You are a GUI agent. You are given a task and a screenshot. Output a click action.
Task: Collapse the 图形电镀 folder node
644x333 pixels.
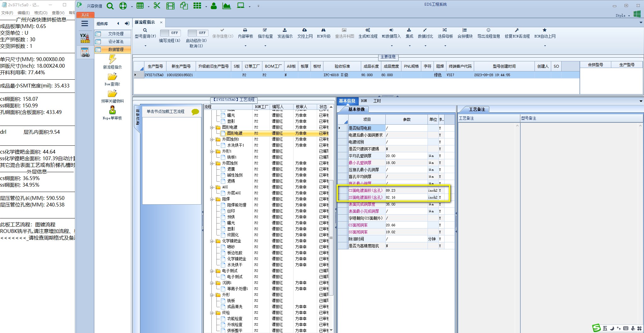(x=212, y=127)
